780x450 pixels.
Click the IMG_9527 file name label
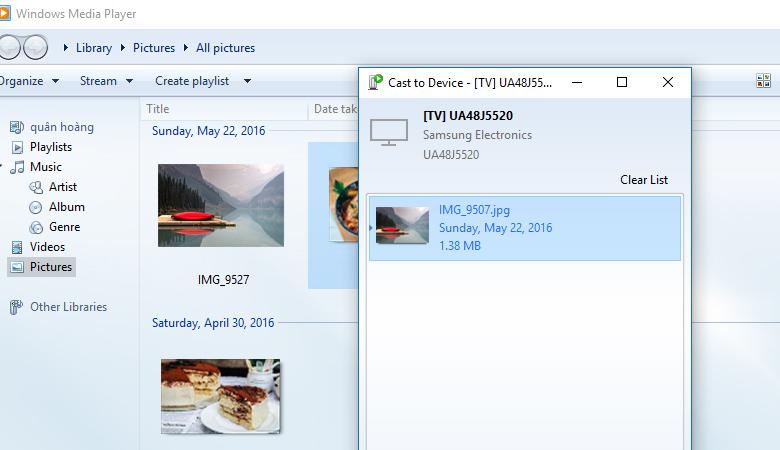[223, 280]
